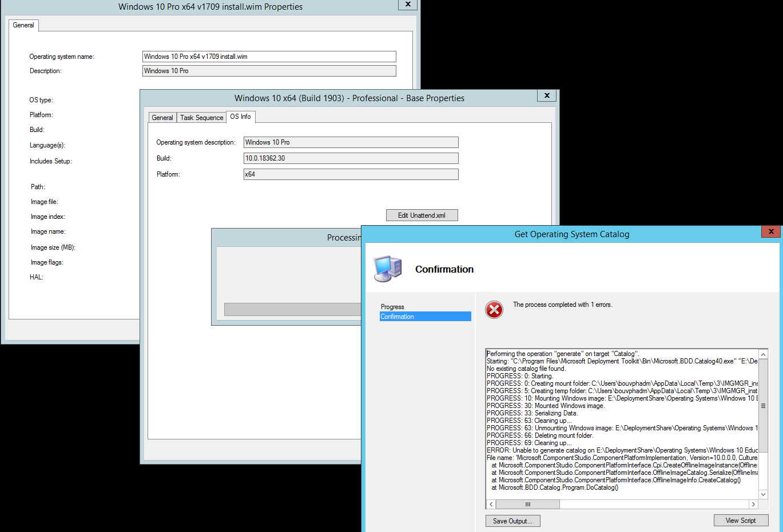Click the down arrow on vertical scrollbar
The height and width of the screenshot is (532, 783).
(x=763, y=494)
